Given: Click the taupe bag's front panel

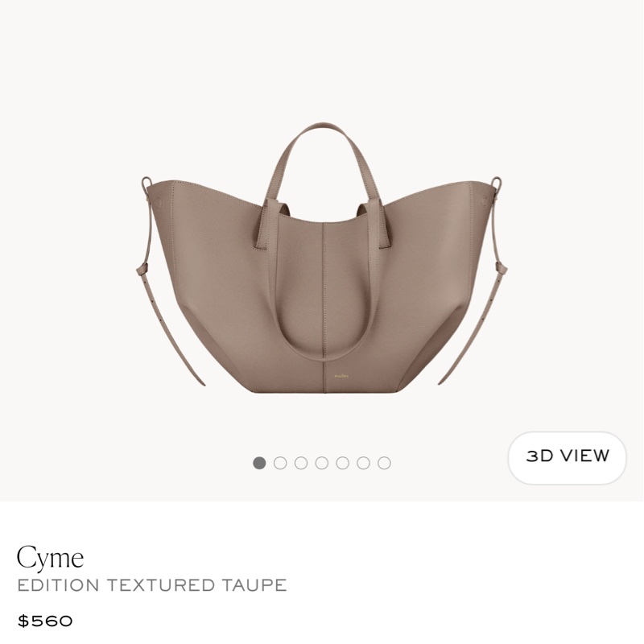Looking at the screenshot, I should 324,295.
